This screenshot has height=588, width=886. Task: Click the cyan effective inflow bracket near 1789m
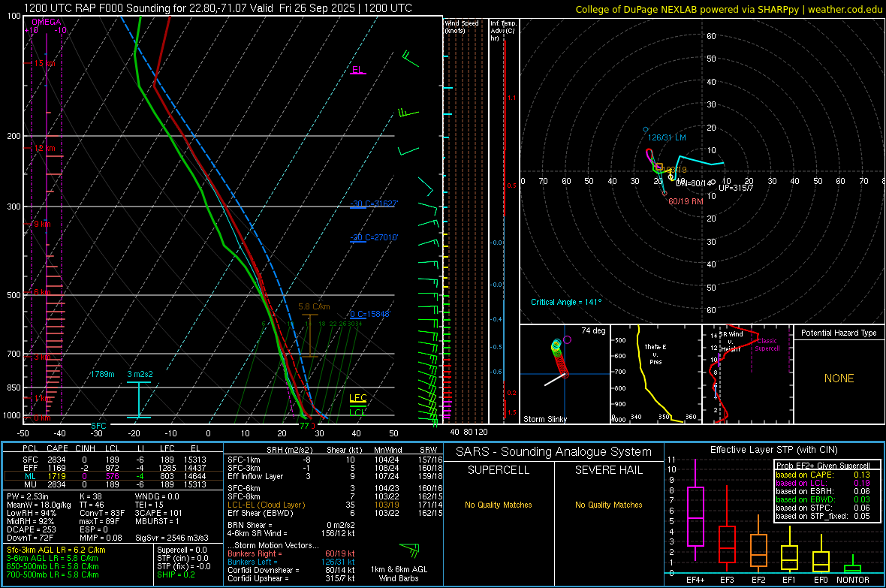coord(138,400)
